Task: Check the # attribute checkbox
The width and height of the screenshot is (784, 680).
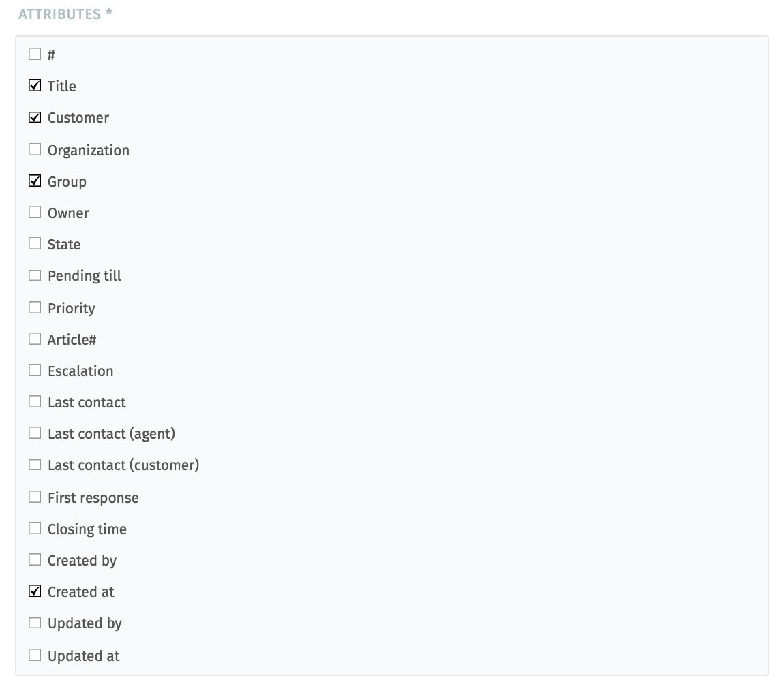Action: click(35, 54)
